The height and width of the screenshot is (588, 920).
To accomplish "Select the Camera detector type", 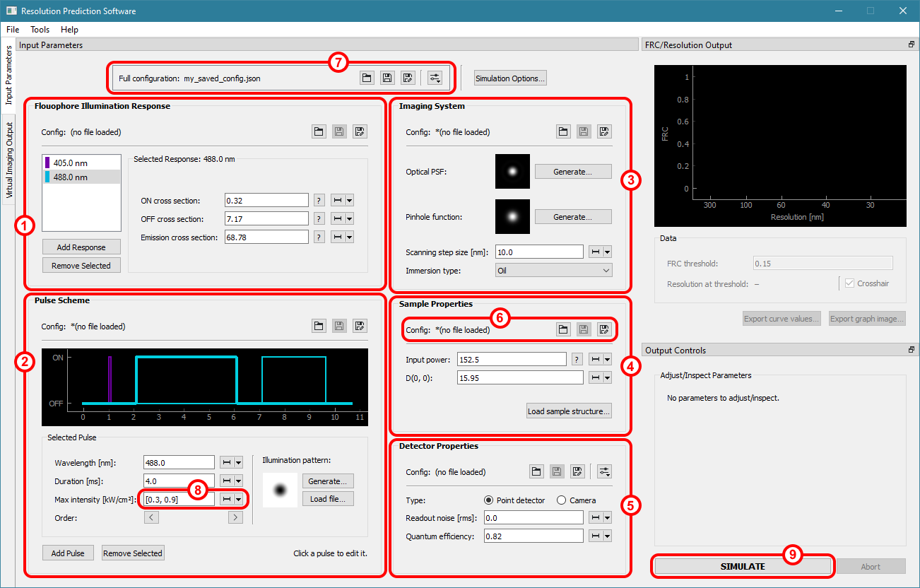I will click(562, 500).
